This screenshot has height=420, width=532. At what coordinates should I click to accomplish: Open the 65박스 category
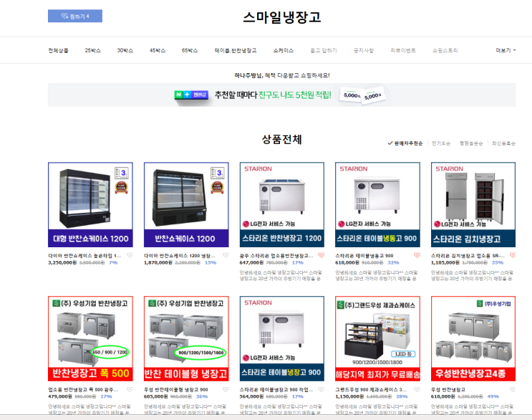coord(190,51)
